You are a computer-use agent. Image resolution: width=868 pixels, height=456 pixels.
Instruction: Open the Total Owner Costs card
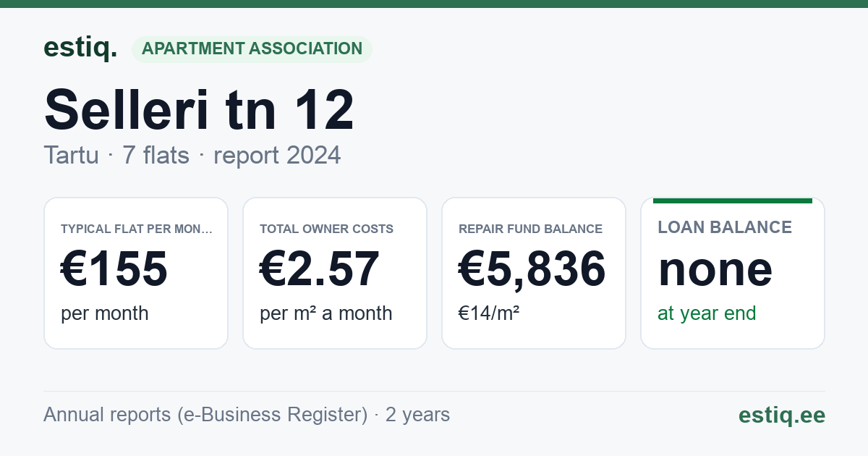point(335,273)
